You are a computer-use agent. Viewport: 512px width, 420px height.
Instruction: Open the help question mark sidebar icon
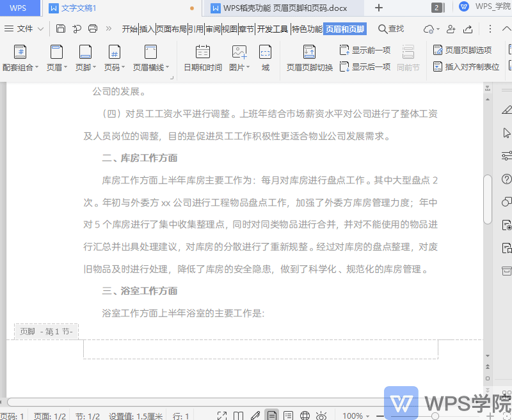[x=506, y=179]
